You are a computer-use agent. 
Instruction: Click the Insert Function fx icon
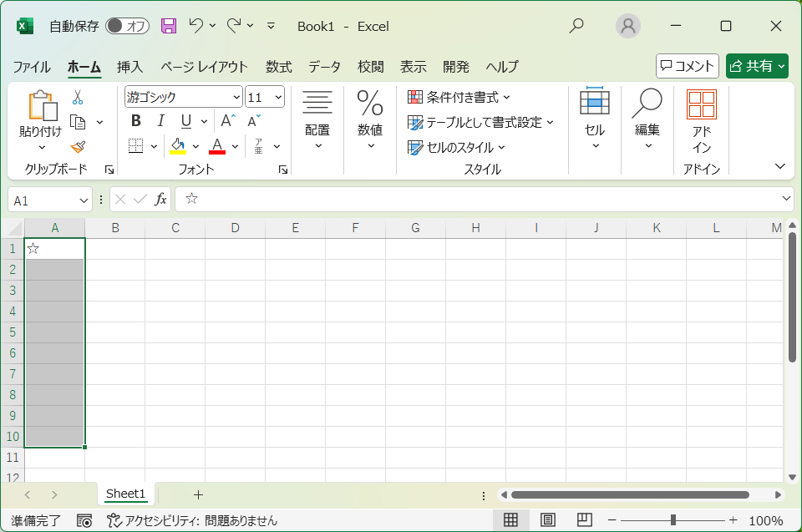click(x=160, y=200)
